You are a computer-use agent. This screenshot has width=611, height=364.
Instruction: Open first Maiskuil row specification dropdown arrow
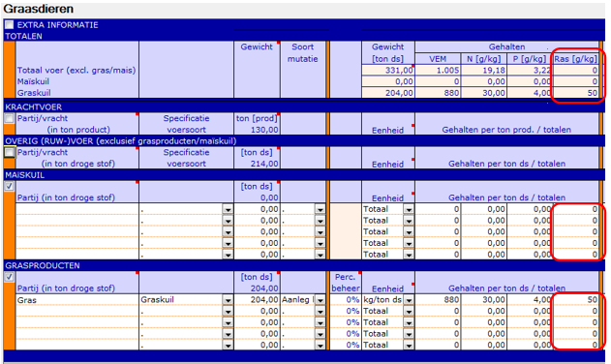coord(228,209)
